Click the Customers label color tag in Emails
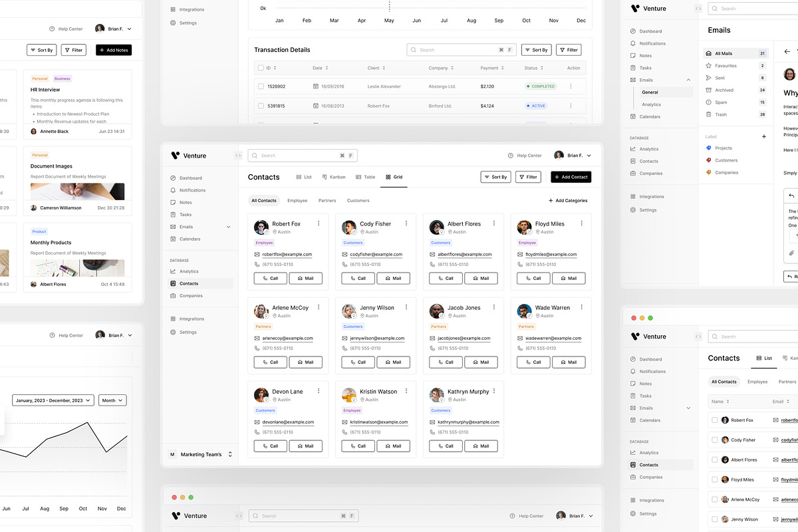 tap(708, 160)
